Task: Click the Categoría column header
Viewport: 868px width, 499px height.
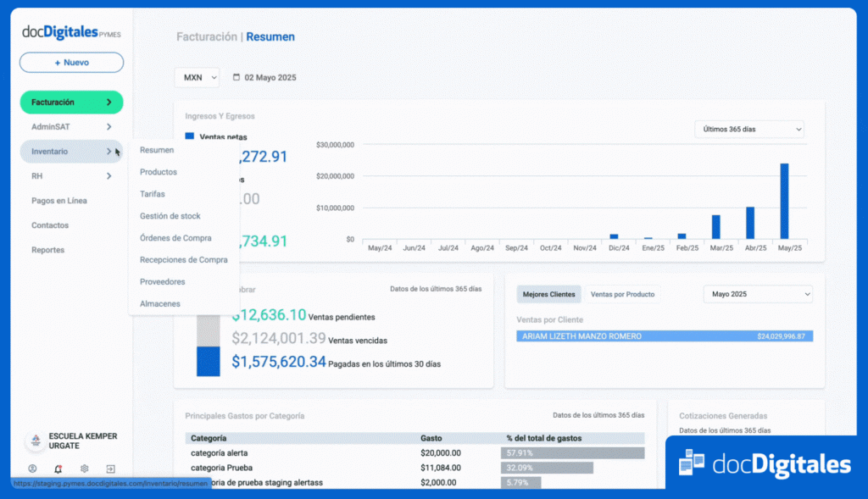Action: pyautogui.click(x=209, y=438)
